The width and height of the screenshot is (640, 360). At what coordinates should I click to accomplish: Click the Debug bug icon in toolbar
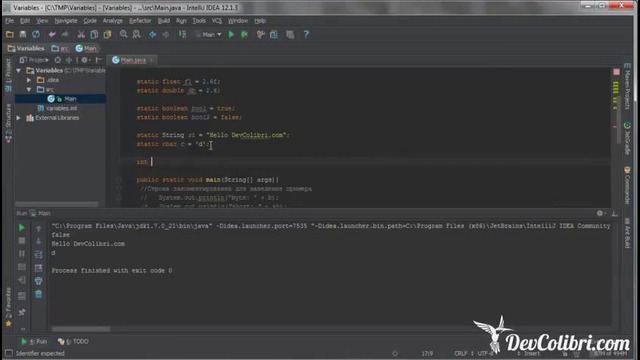244,35
